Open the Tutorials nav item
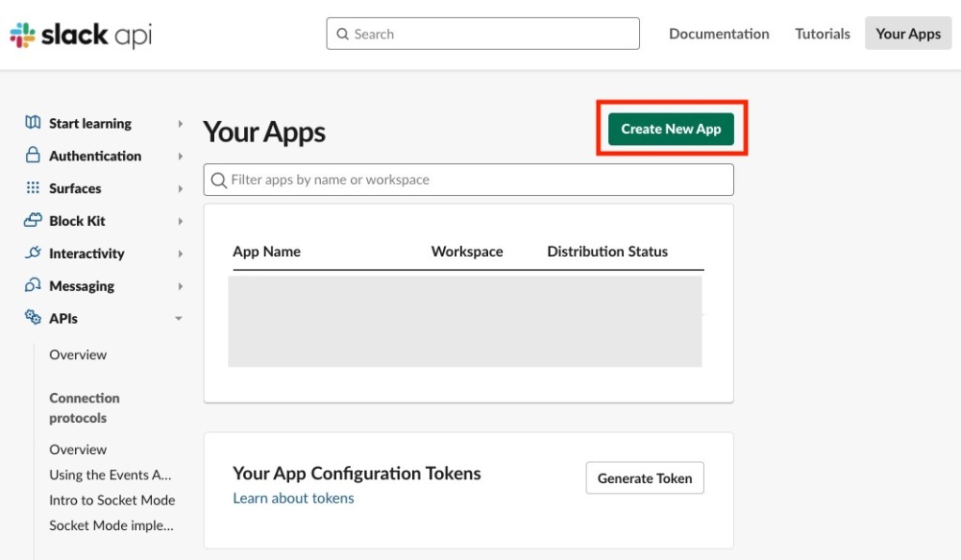The width and height of the screenshot is (961, 560). (x=822, y=34)
